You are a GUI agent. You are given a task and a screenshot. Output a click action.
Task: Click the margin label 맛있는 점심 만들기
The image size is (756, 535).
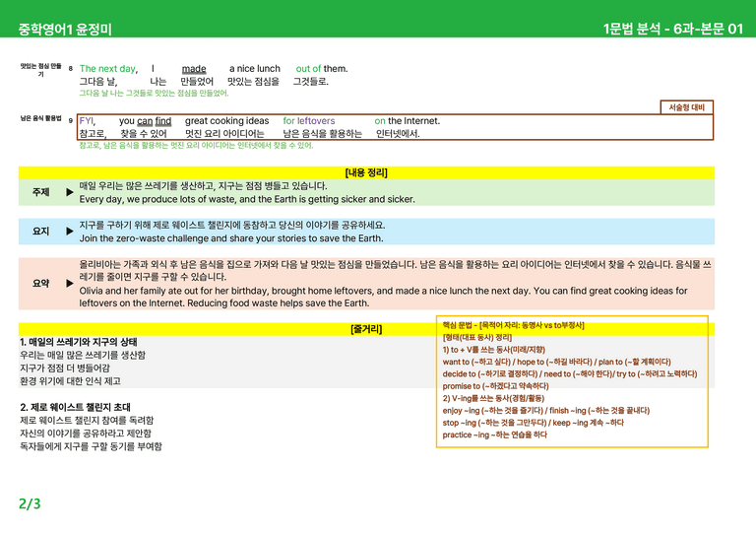pos(41,70)
